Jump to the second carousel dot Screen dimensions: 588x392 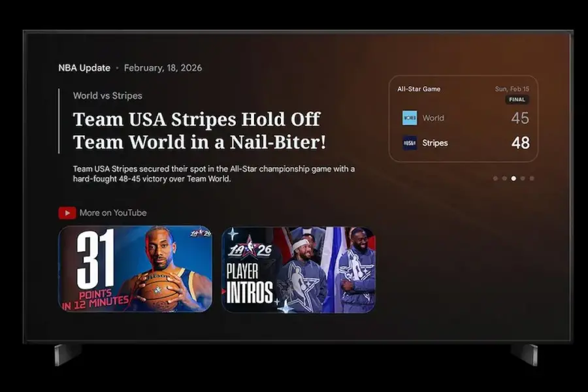[504, 178]
